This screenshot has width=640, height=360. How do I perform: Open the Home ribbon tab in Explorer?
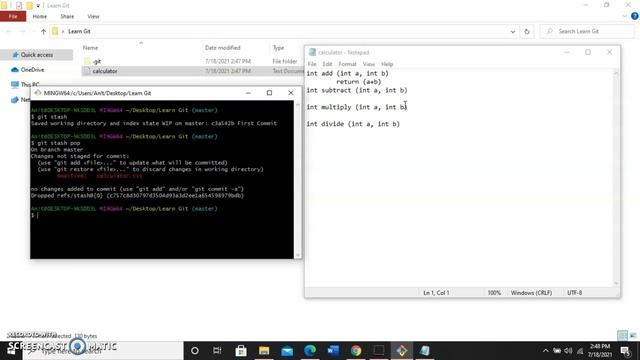40,16
